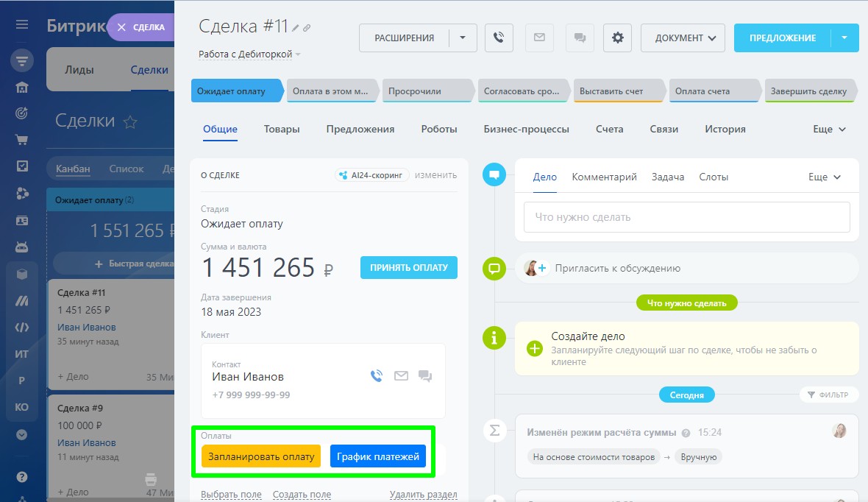Click the pencil icon to edit the deal title
868x502 pixels.
pyautogui.click(x=296, y=28)
